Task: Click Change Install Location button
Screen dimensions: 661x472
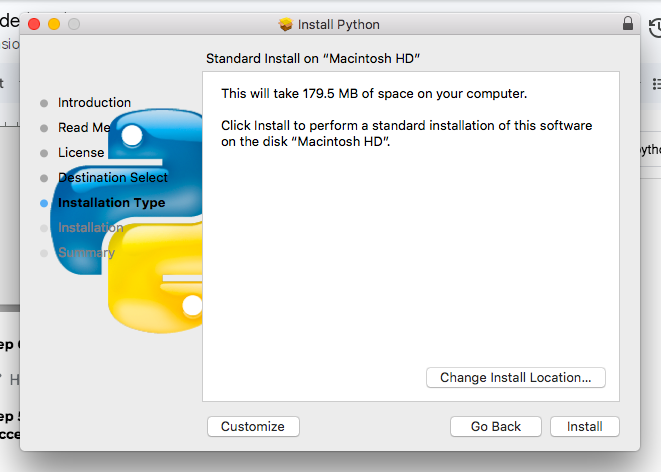Action: (x=516, y=378)
